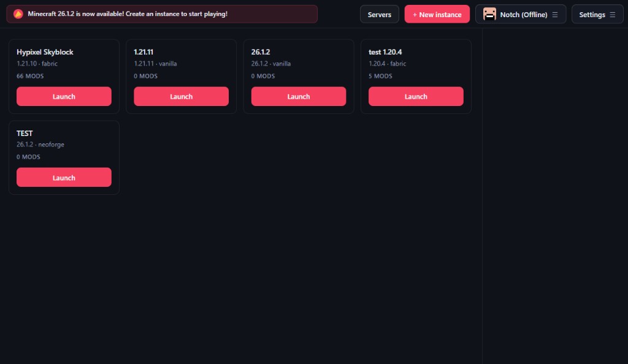Launch the 1.21.11 vanilla instance
Viewport: 628px width, 364px height.
181,96
